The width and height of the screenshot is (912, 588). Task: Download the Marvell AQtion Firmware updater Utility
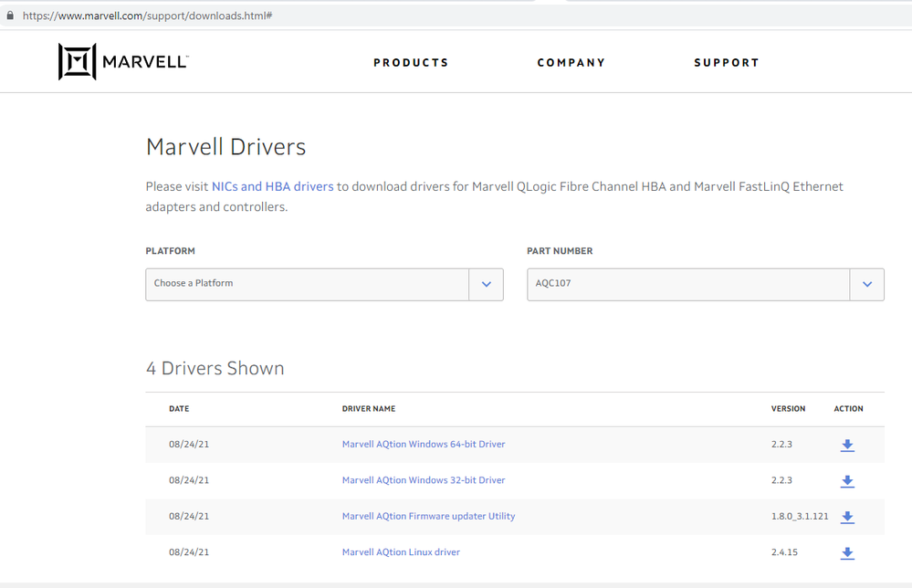(x=847, y=517)
